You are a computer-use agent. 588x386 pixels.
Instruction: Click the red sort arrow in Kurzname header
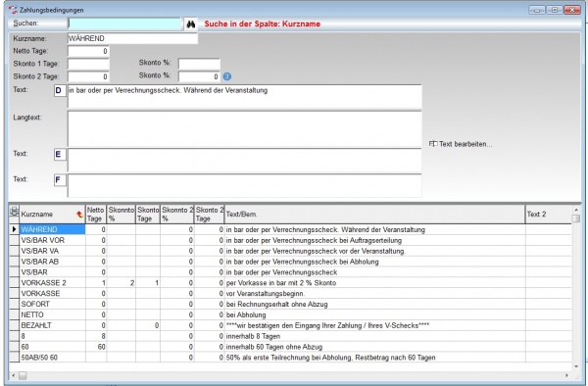point(79,214)
